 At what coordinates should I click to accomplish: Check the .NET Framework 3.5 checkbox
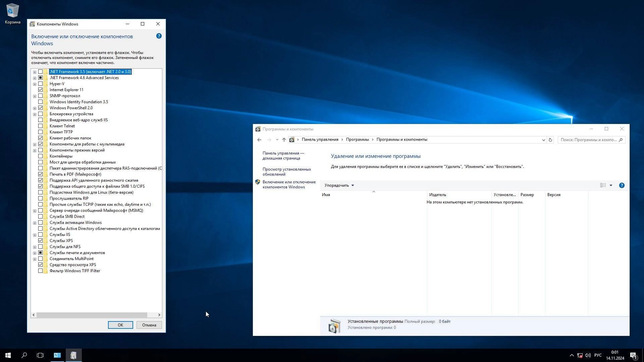[x=40, y=72]
